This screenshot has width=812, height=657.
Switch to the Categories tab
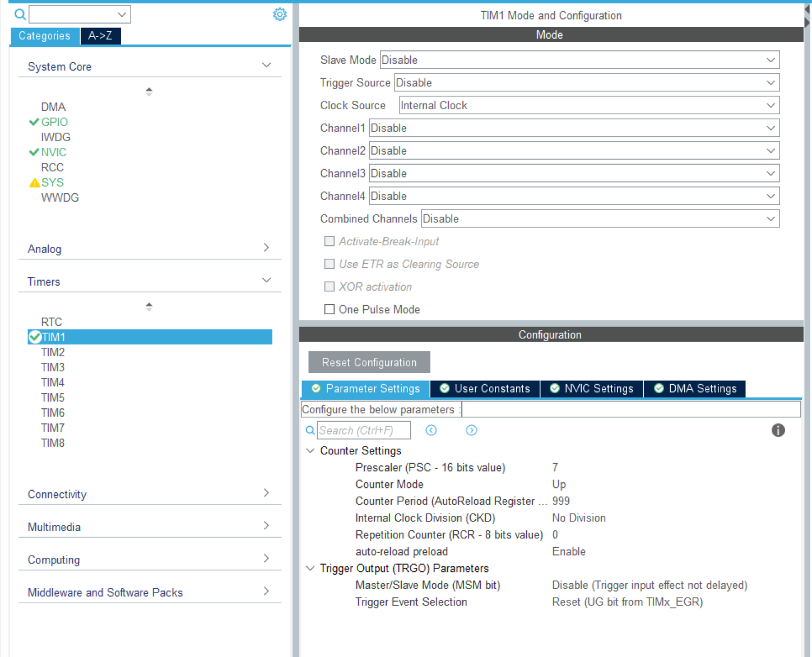45,36
